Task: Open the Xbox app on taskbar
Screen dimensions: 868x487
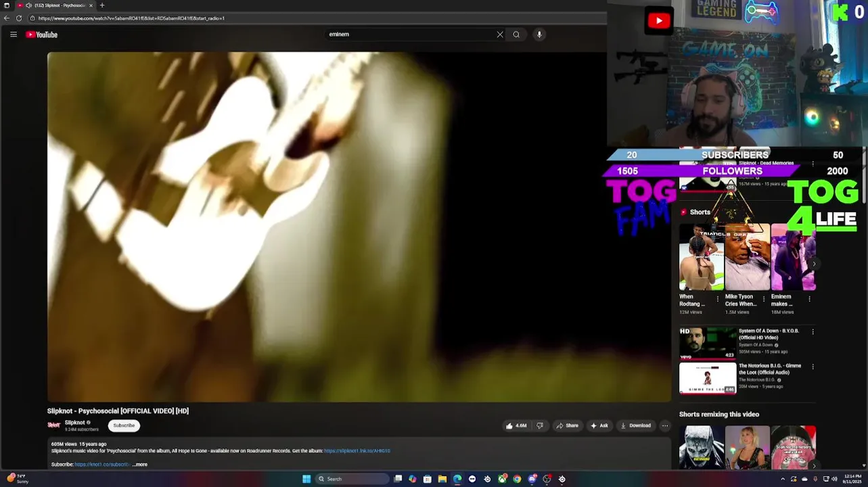Action: point(502,479)
